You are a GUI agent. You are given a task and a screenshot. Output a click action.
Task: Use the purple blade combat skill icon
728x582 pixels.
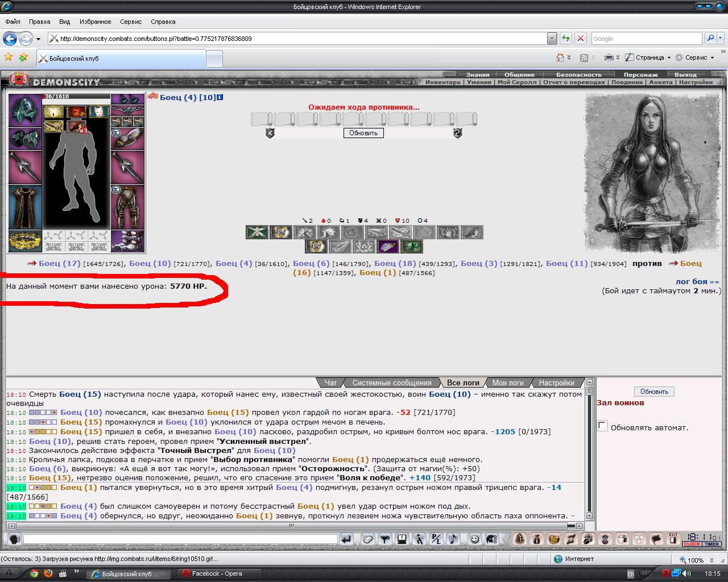[x=388, y=247]
